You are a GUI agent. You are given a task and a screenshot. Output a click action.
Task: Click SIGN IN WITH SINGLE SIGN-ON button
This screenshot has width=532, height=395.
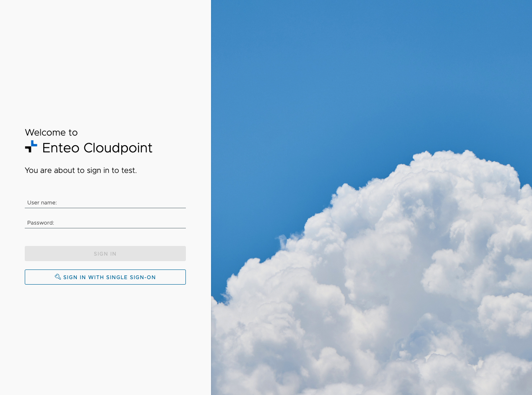pyautogui.click(x=105, y=277)
